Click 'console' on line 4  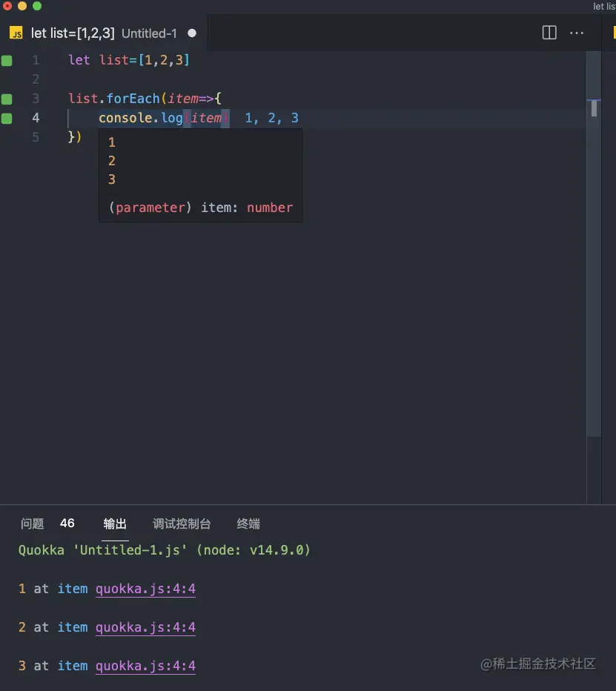[x=125, y=118]
